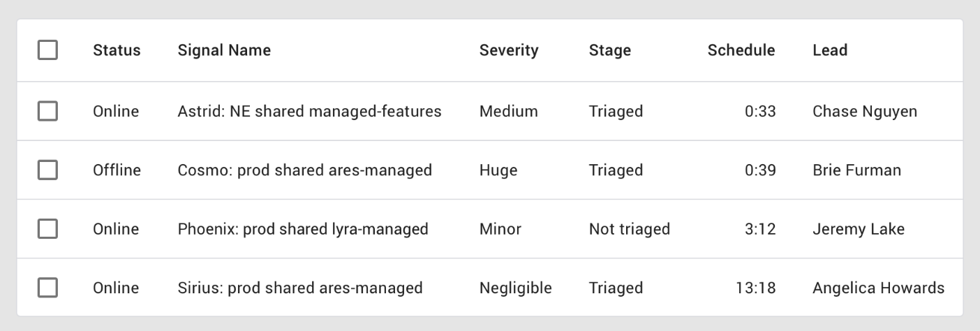Open Sirius: prod shared ares-managed signal
This screenshot has height=331, width=980.
pyautogui.click(x=300, y=288)
